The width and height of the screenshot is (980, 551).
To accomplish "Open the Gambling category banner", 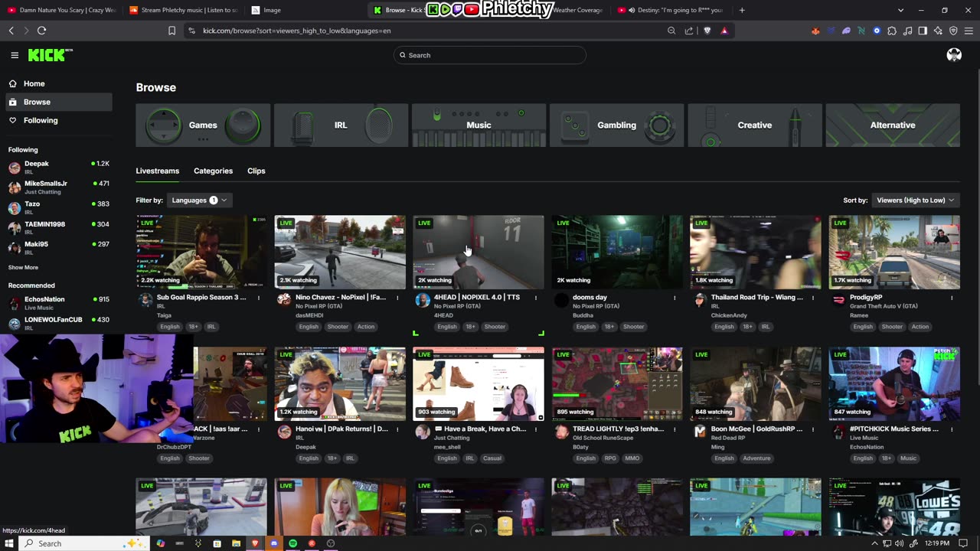I will click(616, 126).
